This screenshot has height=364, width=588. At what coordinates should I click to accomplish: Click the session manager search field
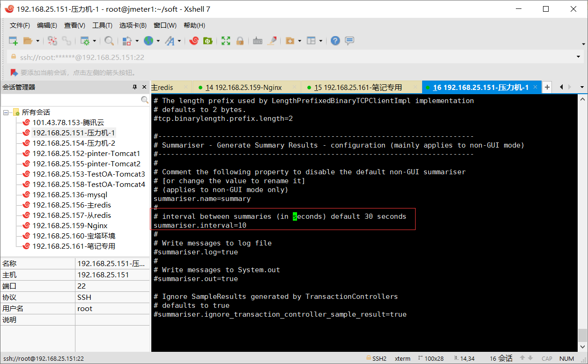tap(71, 100)
